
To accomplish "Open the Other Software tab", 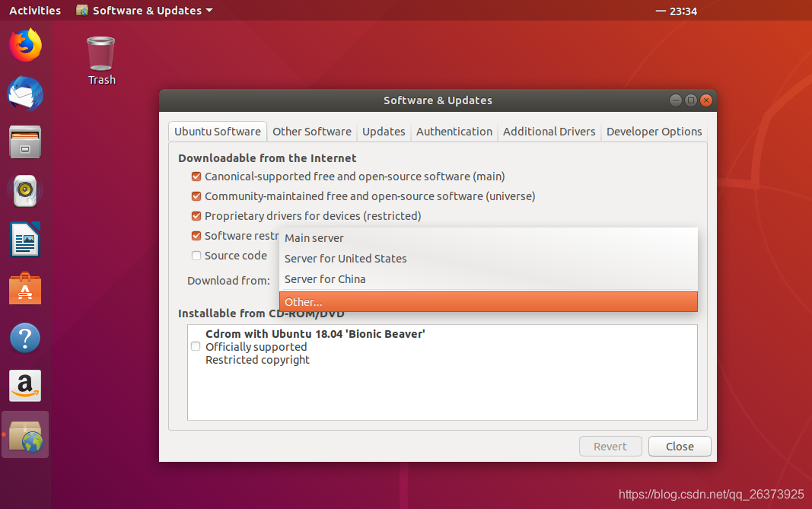I will click(x=312, y=132).
